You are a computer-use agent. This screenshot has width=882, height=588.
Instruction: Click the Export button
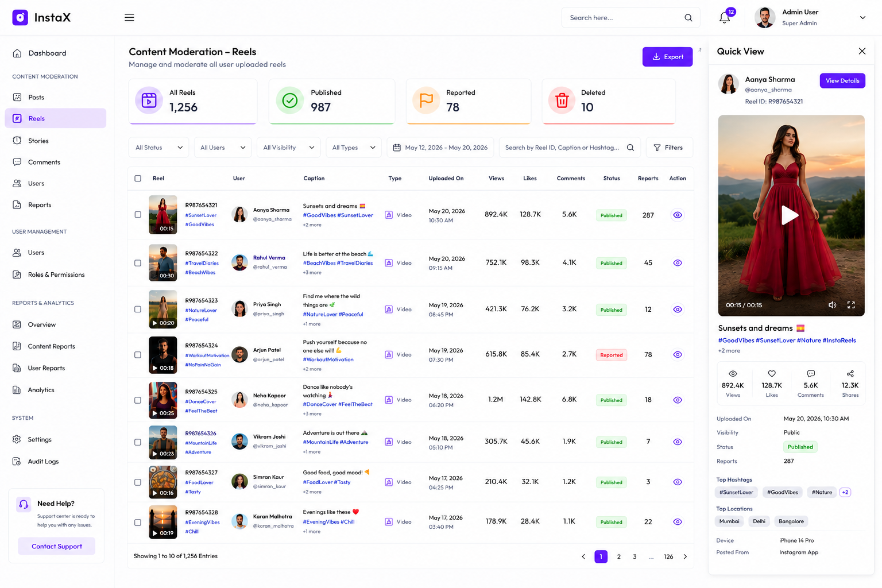(x=667, y=57)
